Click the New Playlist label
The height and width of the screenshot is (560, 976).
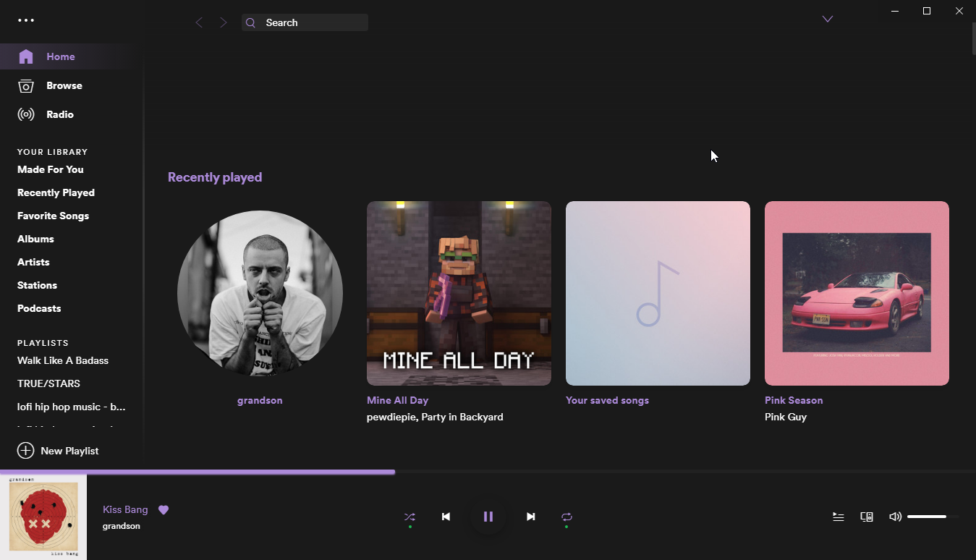(69, 451)
